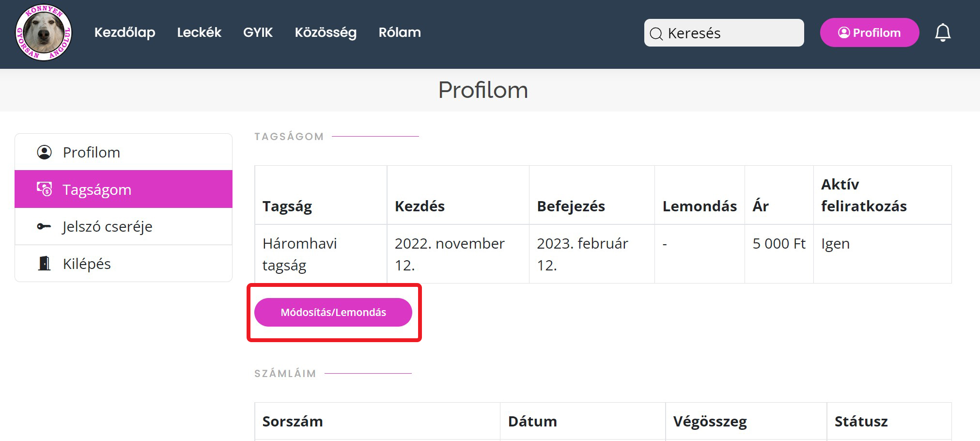Select Jelszó cseréje in sidebar
Viewport: 980px width, 441px height.
108,226
